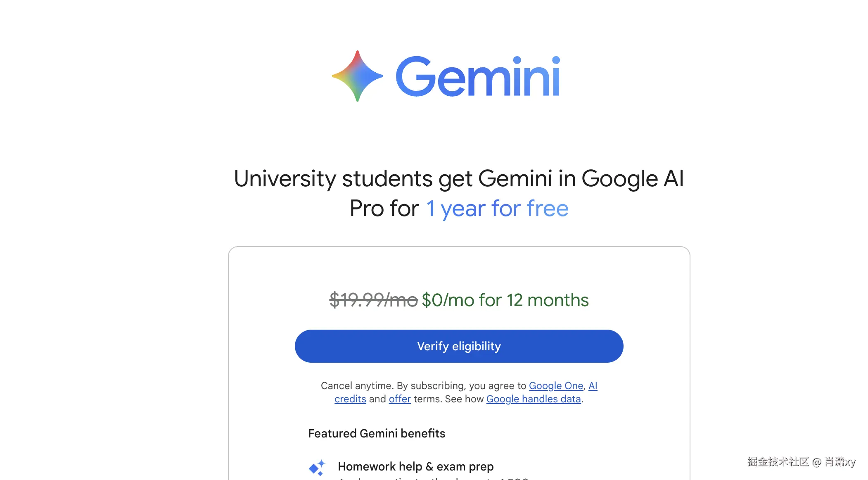Select the 'Homework help & exam prep' benefit
868x480 pixels.
coord(415,466)
